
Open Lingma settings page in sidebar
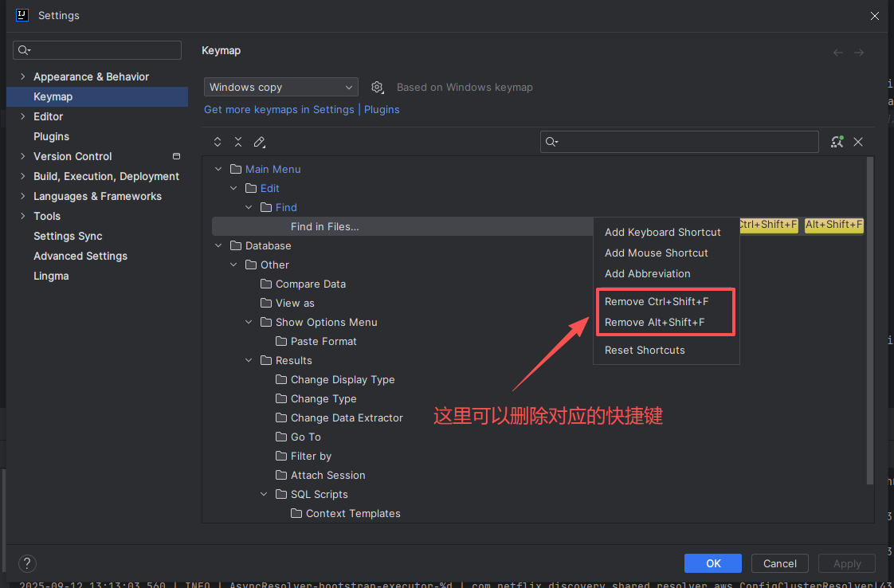point(51,276)
